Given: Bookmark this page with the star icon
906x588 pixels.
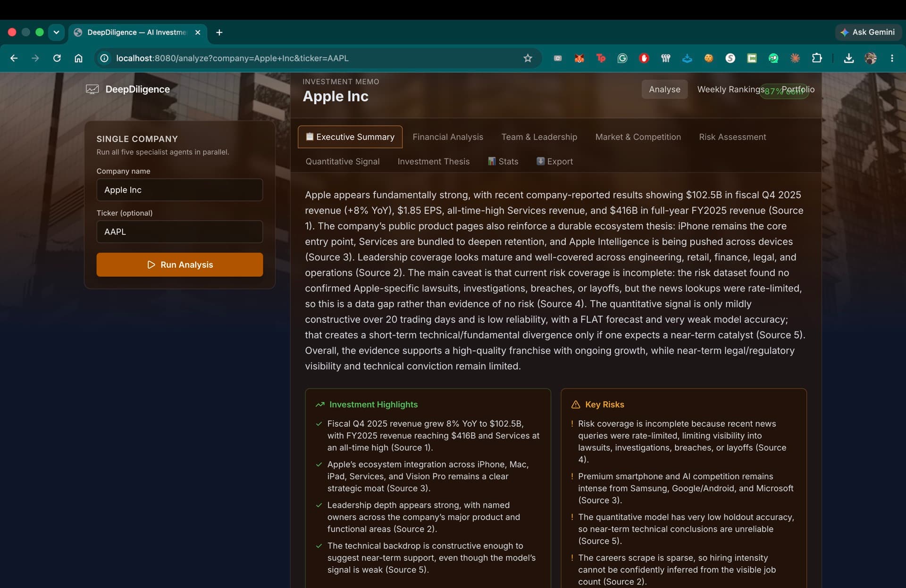Looking at the screenshot, I should (528, 58).
